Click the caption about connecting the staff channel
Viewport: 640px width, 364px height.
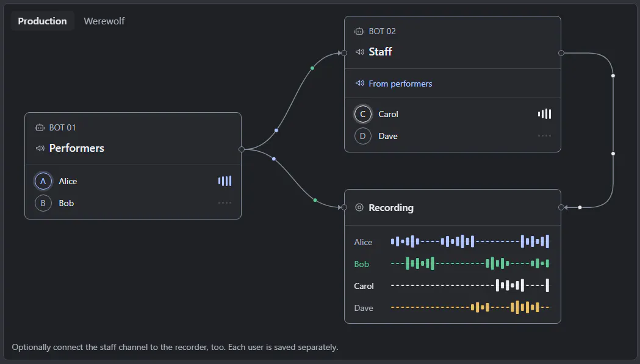click(x=175, y=348)
